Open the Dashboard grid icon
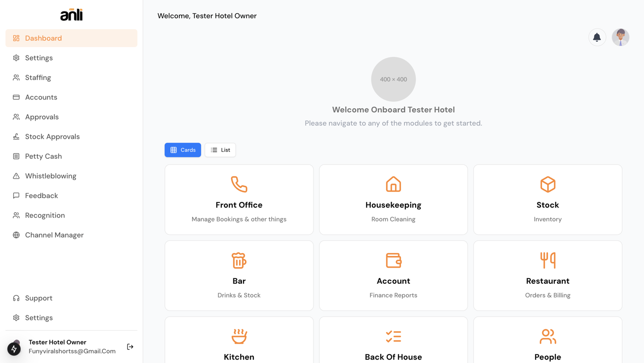644x363 pixels. click(16, 38)
